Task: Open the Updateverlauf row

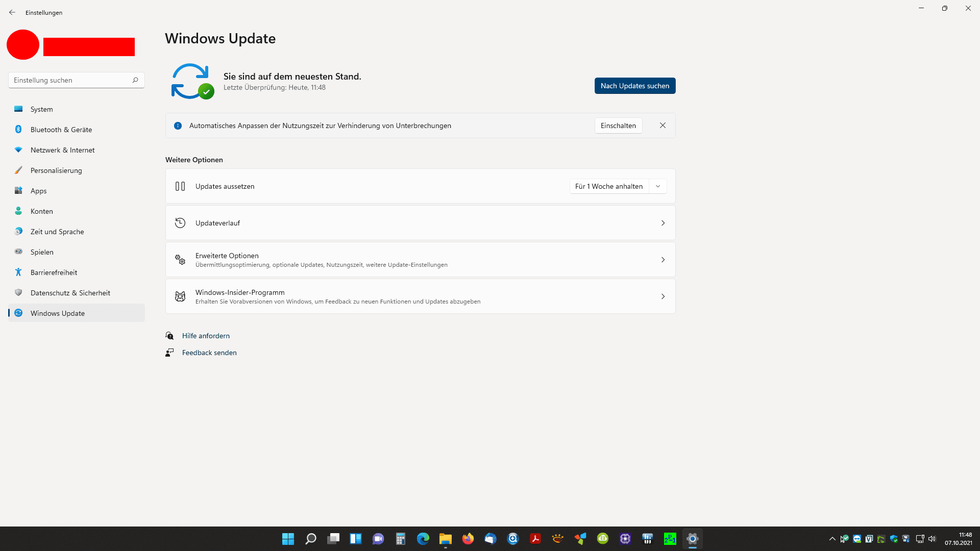Action: click(x=420, y=223)
